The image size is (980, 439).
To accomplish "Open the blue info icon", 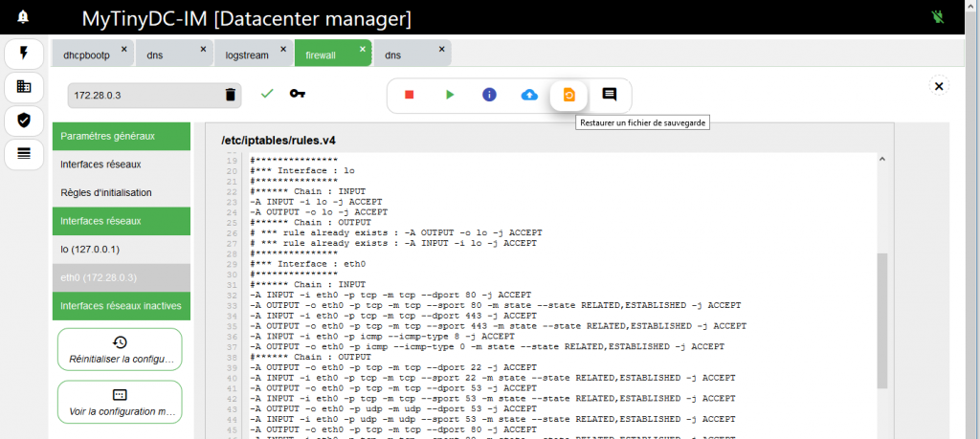I will pyautogui.click(x=489, y=95).
